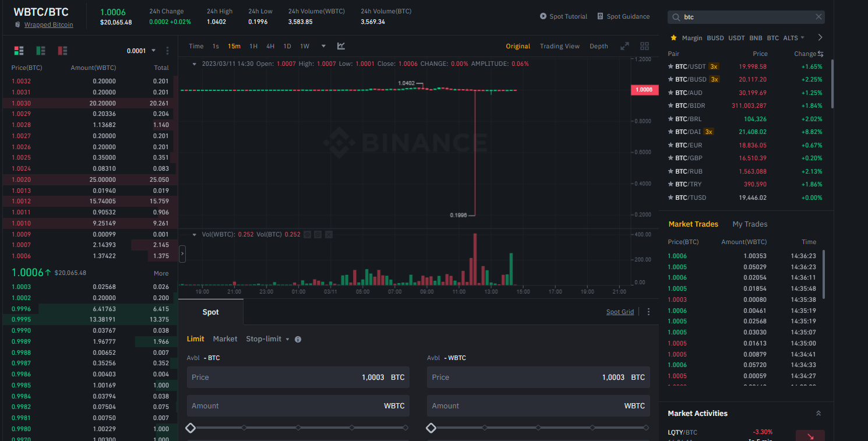Toggle volume indicator visibility with the eye
The image size is (868, 441).
(x=307, y=234)
